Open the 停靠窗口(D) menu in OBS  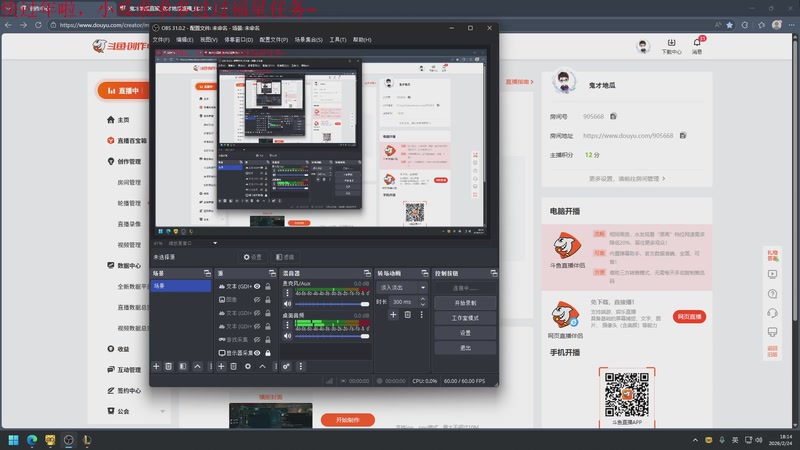pyautogui.click(x=239, y=40)
